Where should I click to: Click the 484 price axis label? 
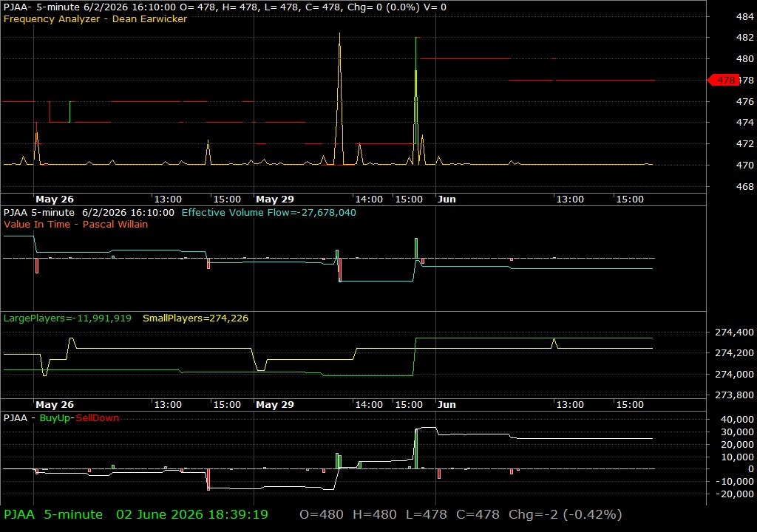[744, 16]
